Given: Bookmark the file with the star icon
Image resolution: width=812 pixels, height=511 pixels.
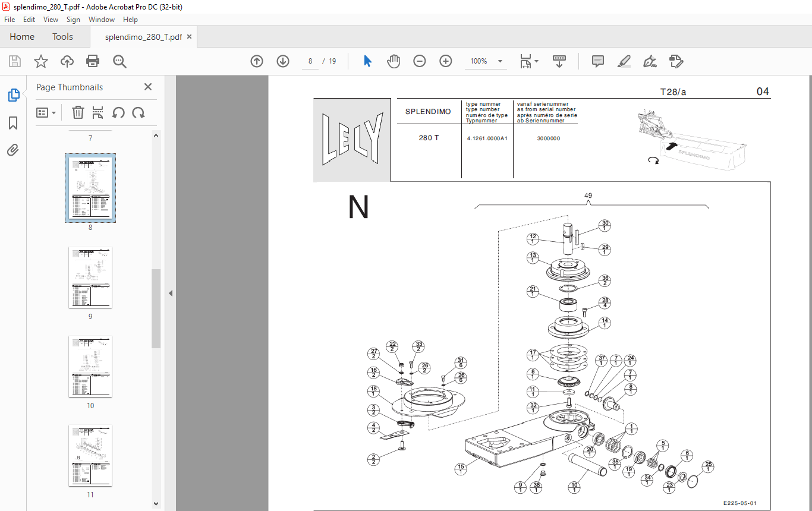Looking at the screenshot, I should 40,61.
